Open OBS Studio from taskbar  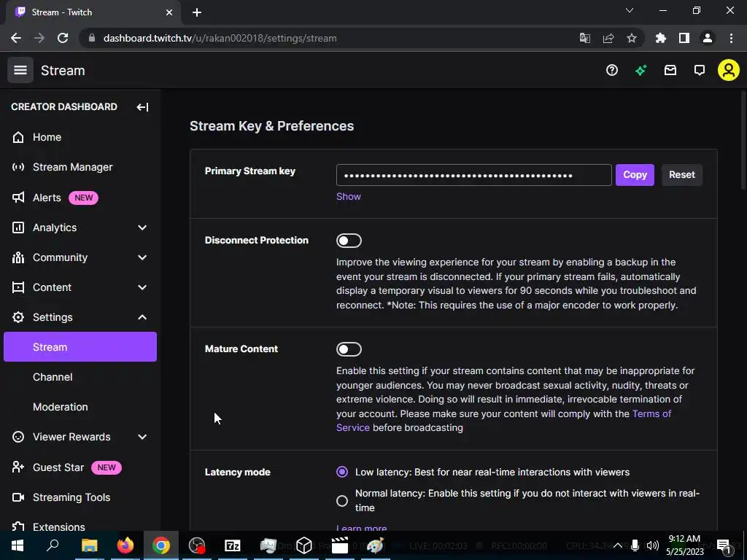197,545
